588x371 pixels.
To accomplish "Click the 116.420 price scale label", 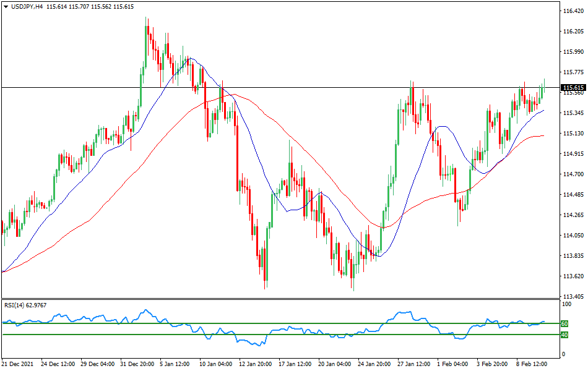I will tap(573, 9).
